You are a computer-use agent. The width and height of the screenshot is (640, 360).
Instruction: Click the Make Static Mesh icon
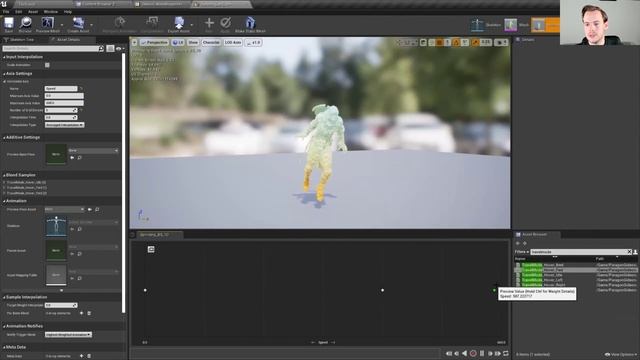(250, 24)
